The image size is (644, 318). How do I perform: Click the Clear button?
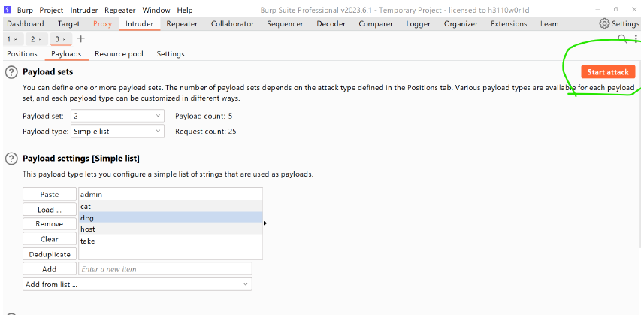50,239
